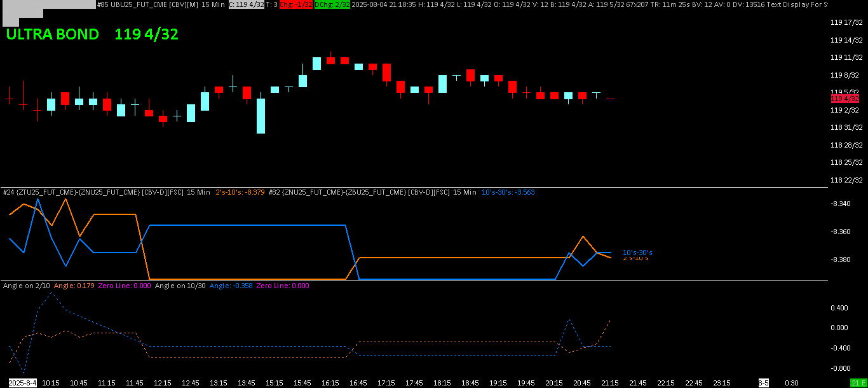This screenshot has width=868, height=388.
Task: Click the orange Angle: 0.179 value
Action: click(x=74, y=286)
